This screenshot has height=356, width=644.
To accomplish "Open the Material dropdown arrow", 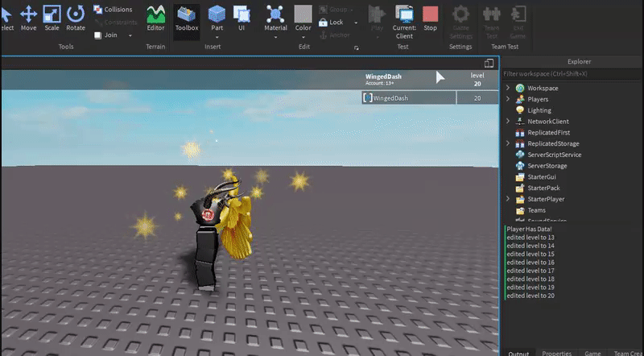I will tap(275, 37).
